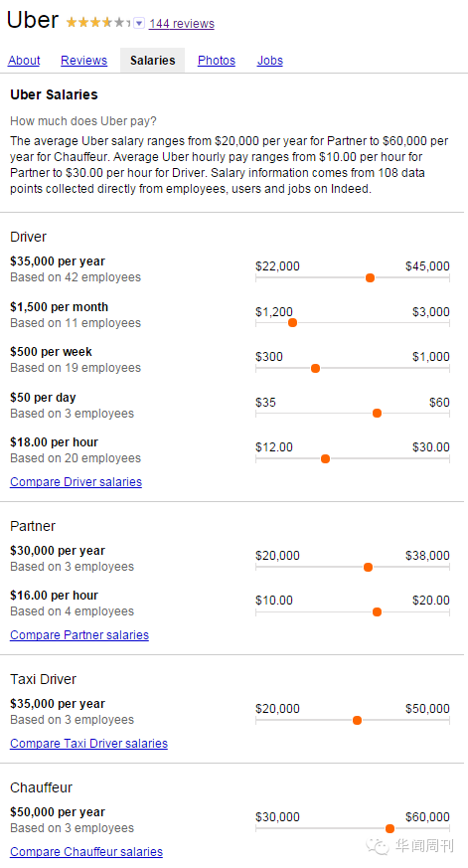Click Chauffeur $50,000 per year slider marker

[x=390, y=828]
